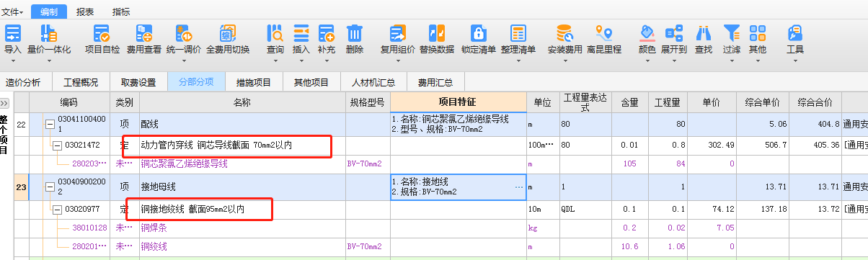Run 项目自检 project self-check
Viewport: 868px width, 260px height.
pos(102,40)
